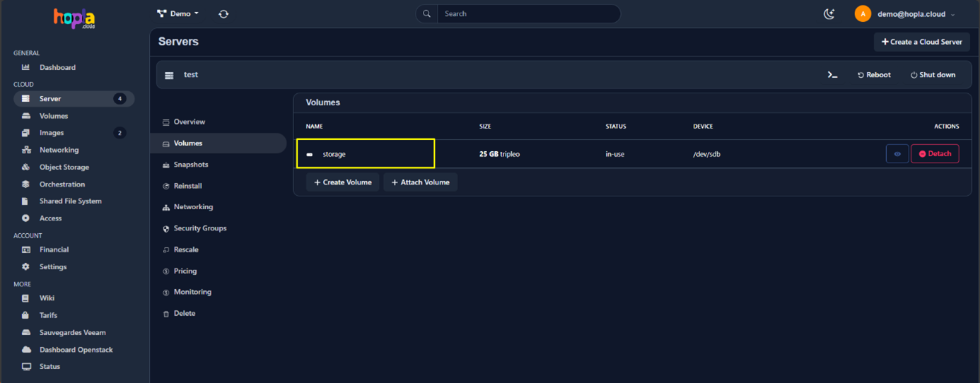Screen dimensions: 980x383
Task: Click the hopla.cloud logo
Action: 74,18
